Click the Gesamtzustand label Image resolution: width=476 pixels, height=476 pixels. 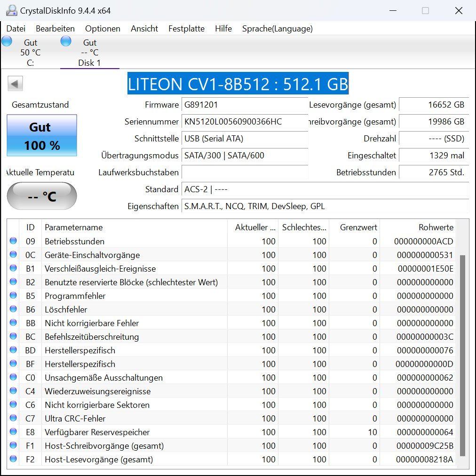[40, 105]
